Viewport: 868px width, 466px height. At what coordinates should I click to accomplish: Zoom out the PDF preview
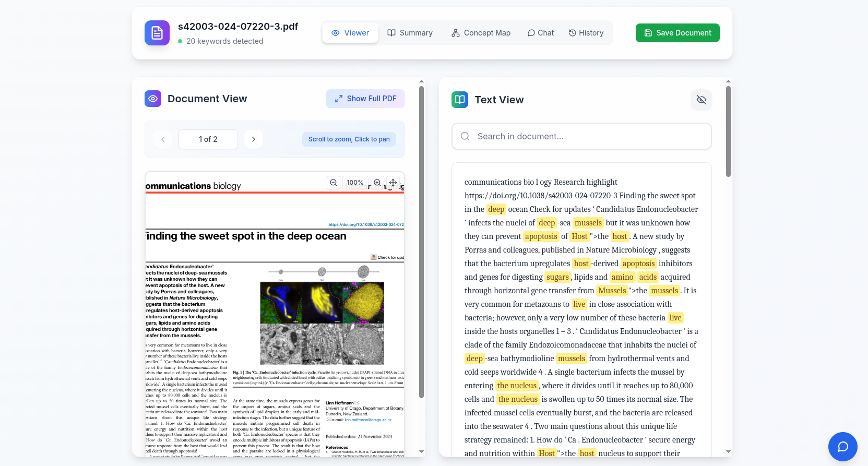pyautogui.click(x=334, y=183)
